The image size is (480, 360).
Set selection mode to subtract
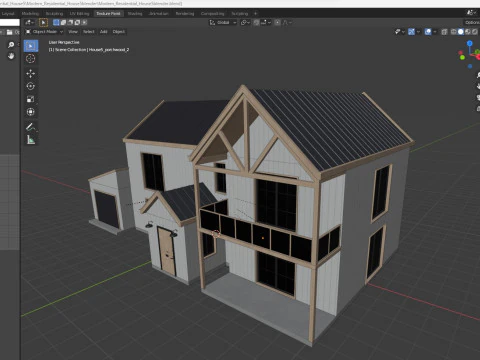(x=70, y=22)
